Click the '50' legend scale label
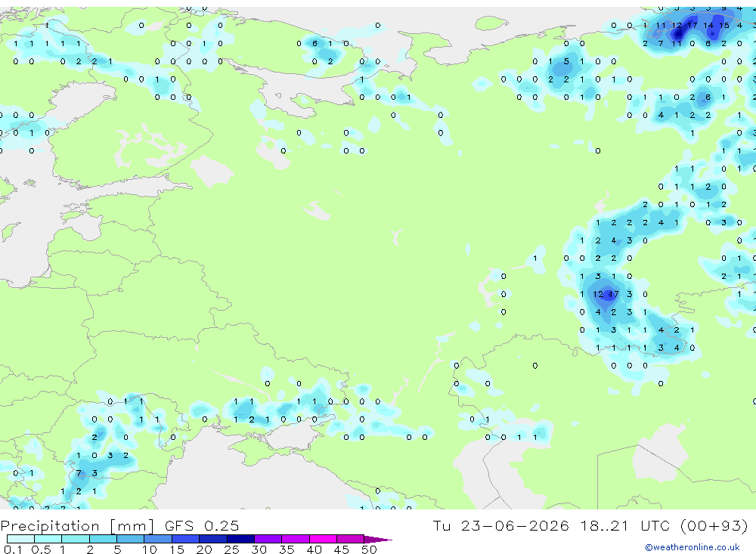This screenshot has height=554, width=756. pos(369,549)
